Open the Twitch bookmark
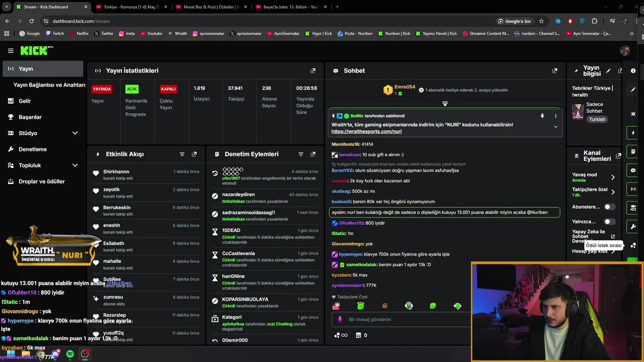 point(55,34)
